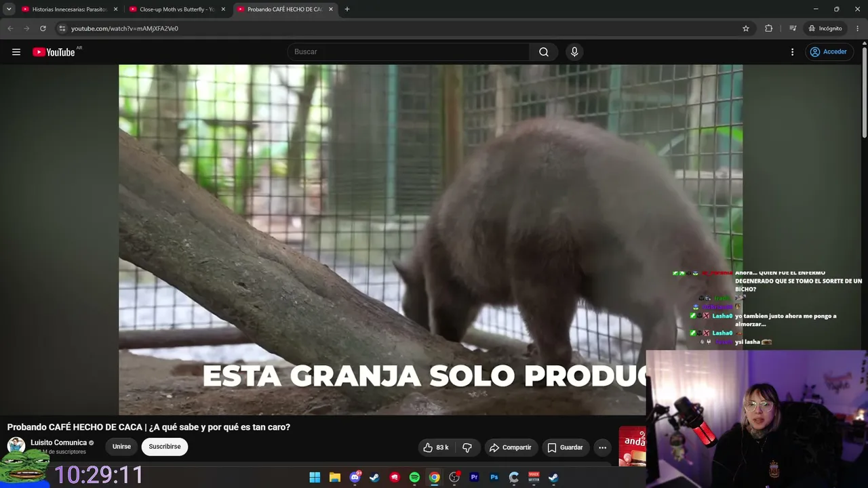Switch to Google Chrome in taskbar
The image size is (868, 488).
coord(435,477)
